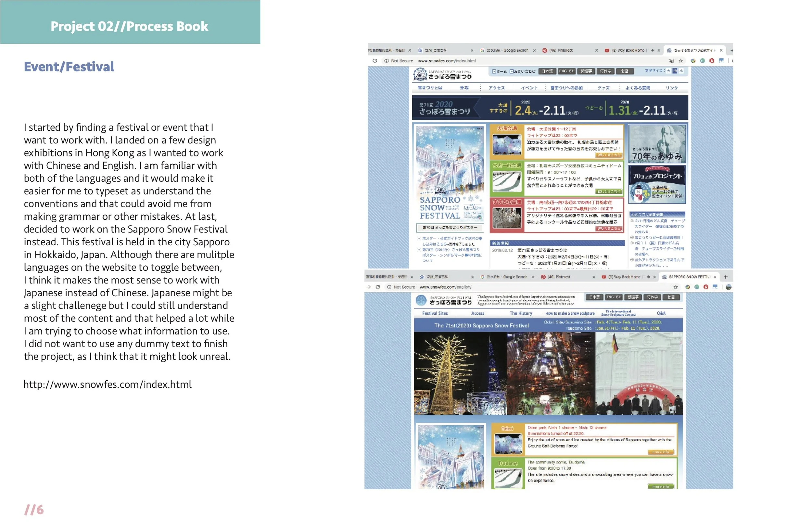Click the translate icon in upper address bar

click(x=671, y=61)
